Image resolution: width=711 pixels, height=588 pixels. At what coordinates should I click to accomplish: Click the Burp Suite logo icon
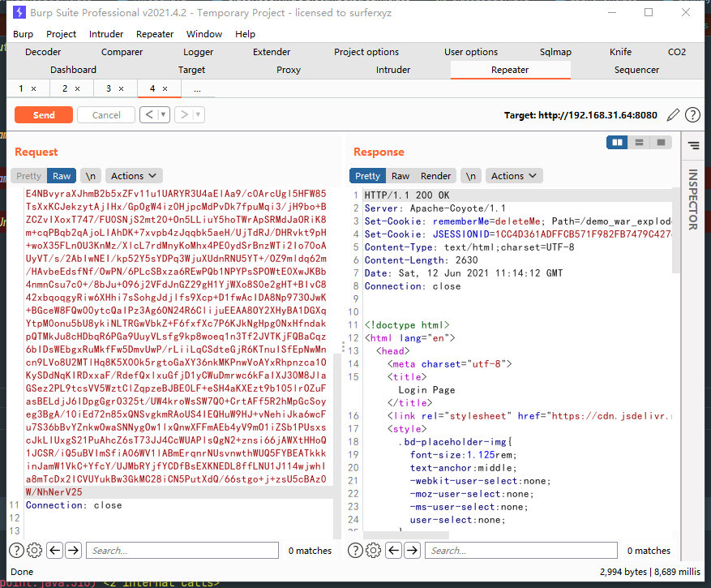coord(19,12)
